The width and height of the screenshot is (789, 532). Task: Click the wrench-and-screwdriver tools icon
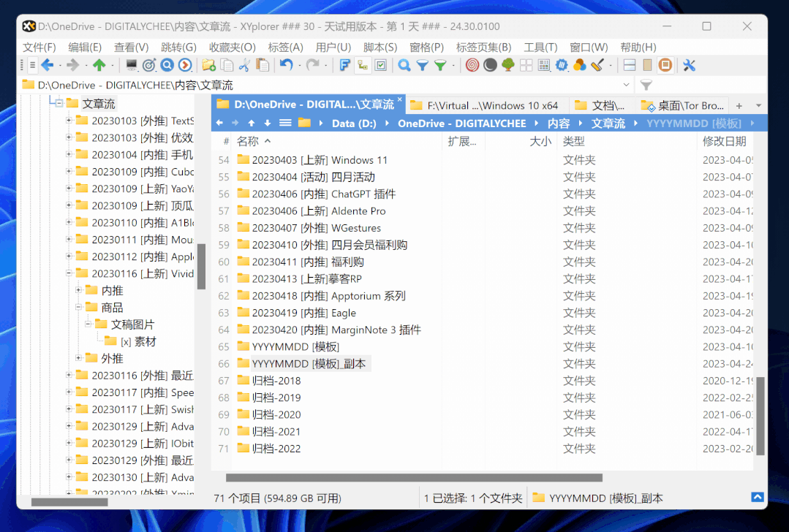[x=688, y=65]
